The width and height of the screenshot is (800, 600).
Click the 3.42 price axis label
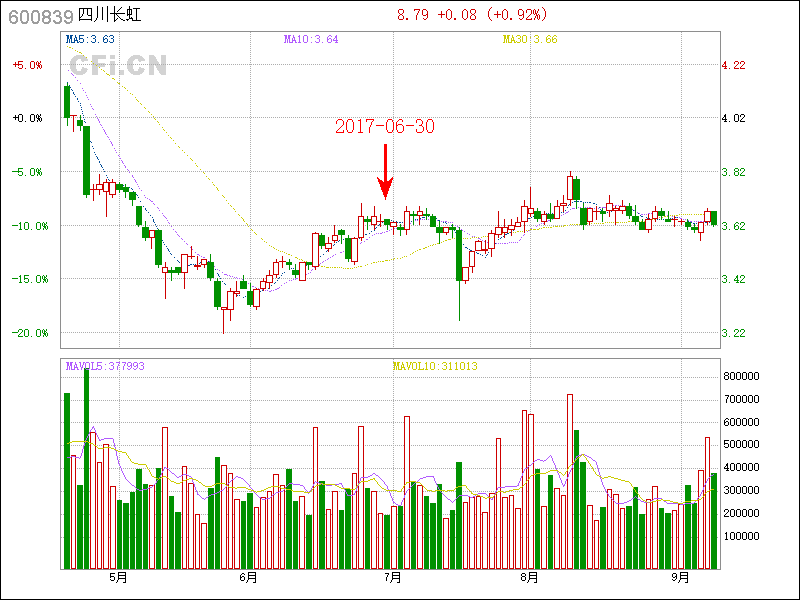tap(734, 279)
